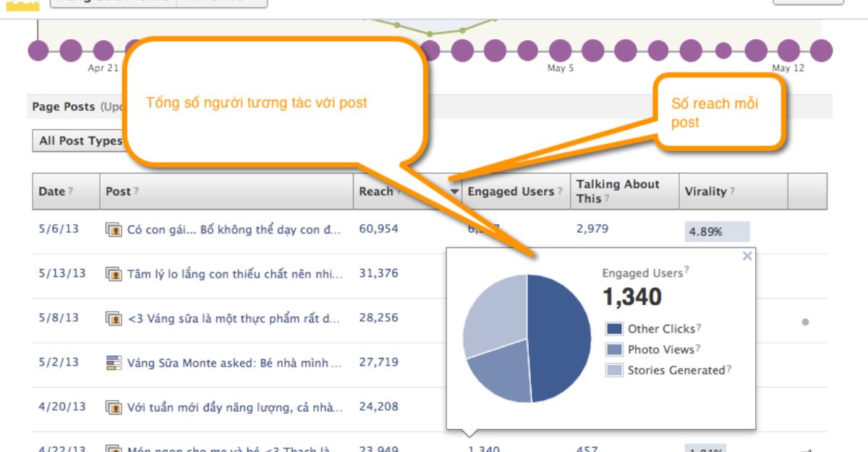Click the sort arrow in the Reach column
Image resolution: width=868 pixels, height=452 pixels.
455,192
